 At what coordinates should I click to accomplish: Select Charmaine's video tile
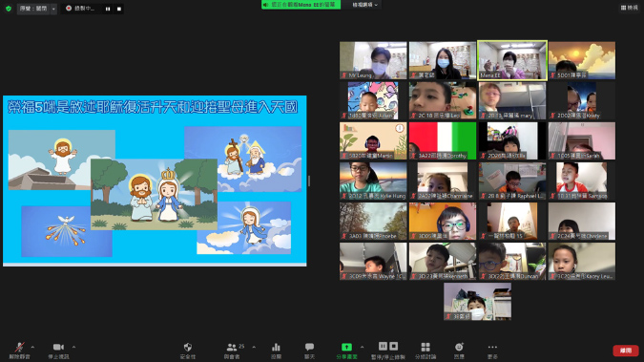443,181
